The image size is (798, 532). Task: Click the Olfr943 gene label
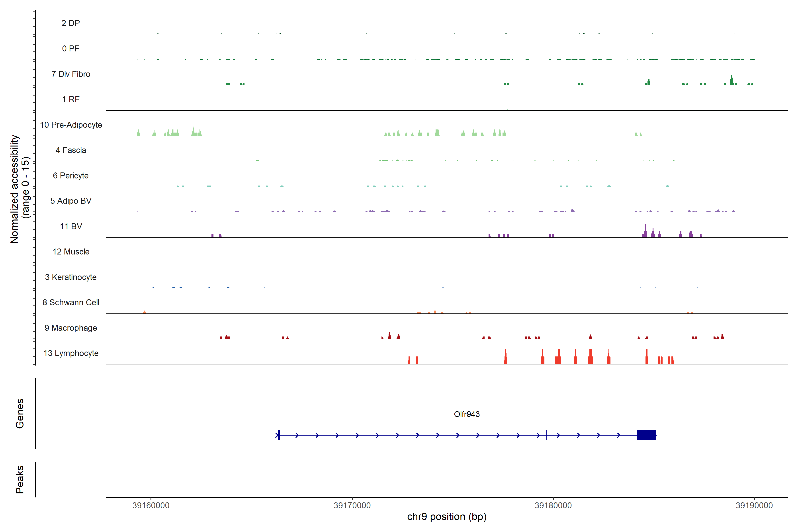click(x=467, y=414)
